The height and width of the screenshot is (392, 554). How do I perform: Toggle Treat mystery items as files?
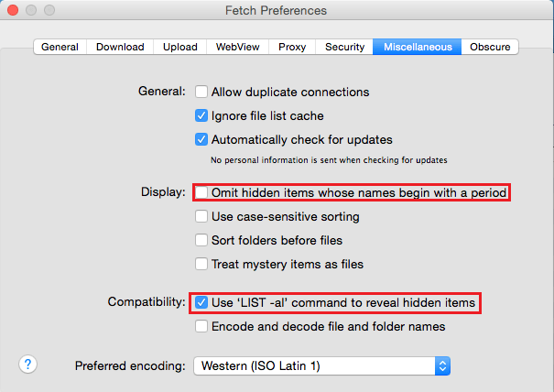pyautogui.click(x=201, y=265)
